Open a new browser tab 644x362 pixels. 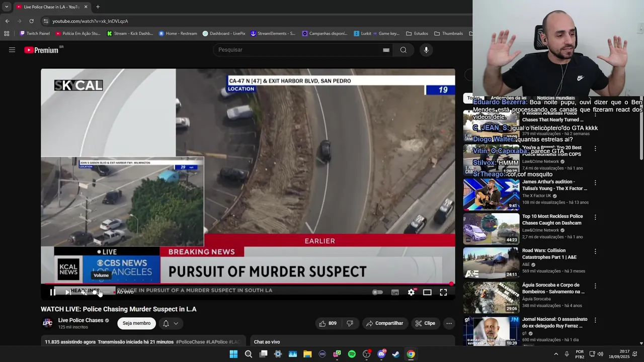click(x=98, y=7)
